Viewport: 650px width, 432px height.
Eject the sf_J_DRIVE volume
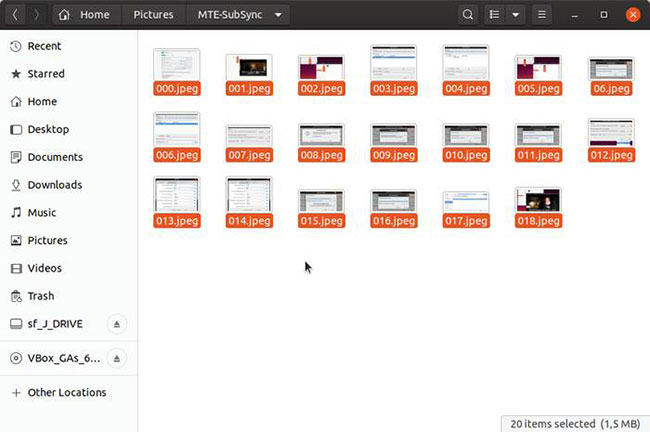[x=116, y=324]
